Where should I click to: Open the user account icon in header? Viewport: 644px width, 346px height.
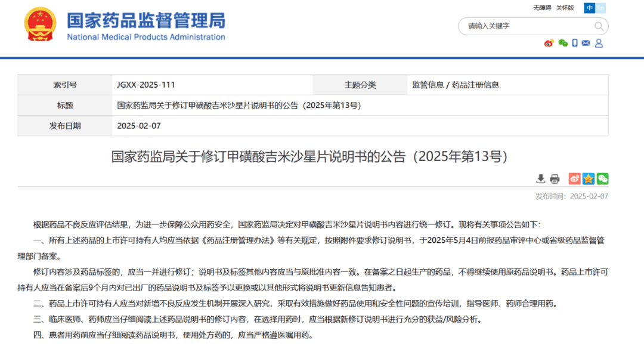pyautogui.click(x=599, y=43)
